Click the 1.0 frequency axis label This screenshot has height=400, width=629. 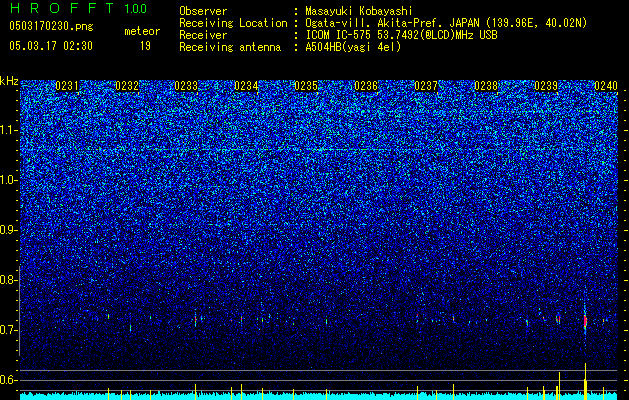coord(9,180)
